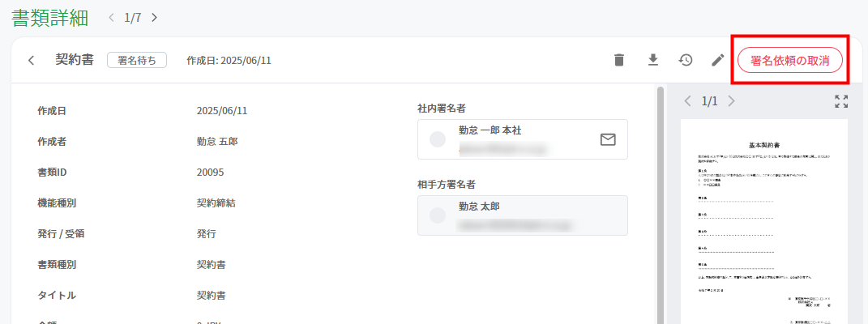The width and height of the screenshot is (868, 324).
Task: Open the history clock icon
Action: 686,60
